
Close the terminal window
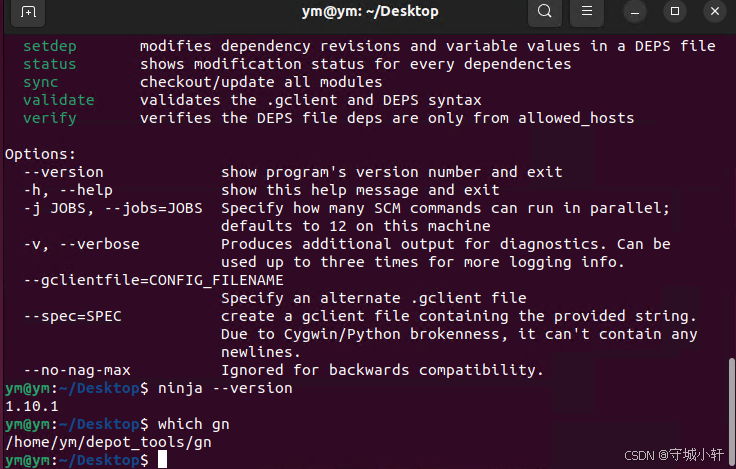[x=715, y=11]
